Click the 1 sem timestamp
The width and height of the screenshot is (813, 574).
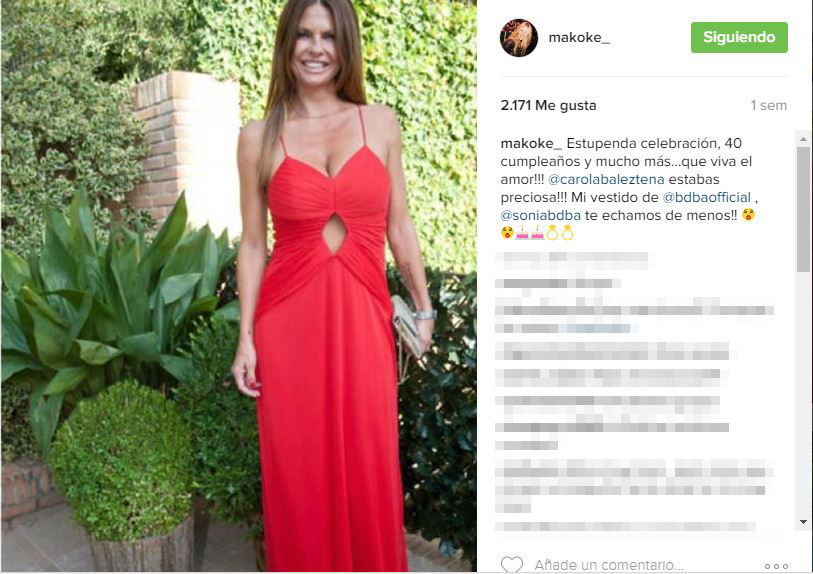pos(768,105)
